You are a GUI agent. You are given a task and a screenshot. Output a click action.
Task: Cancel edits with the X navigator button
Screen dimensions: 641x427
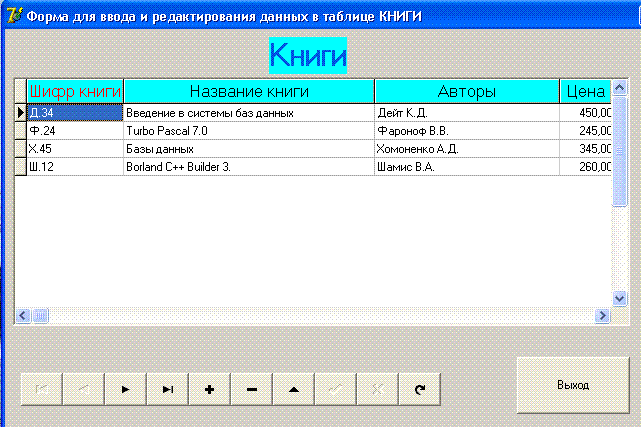pyautogui.click(x=378, y=389)
